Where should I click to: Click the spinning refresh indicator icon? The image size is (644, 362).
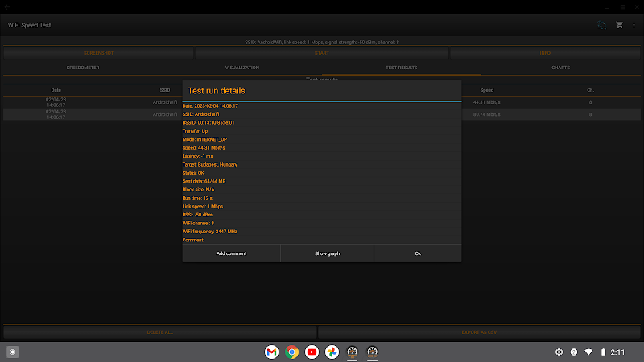(601, 25)
